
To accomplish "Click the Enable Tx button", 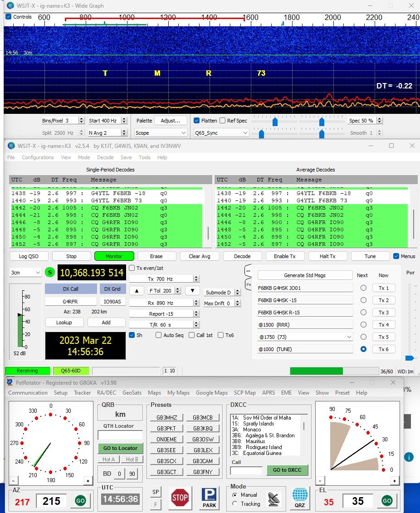I will point(284,256).
